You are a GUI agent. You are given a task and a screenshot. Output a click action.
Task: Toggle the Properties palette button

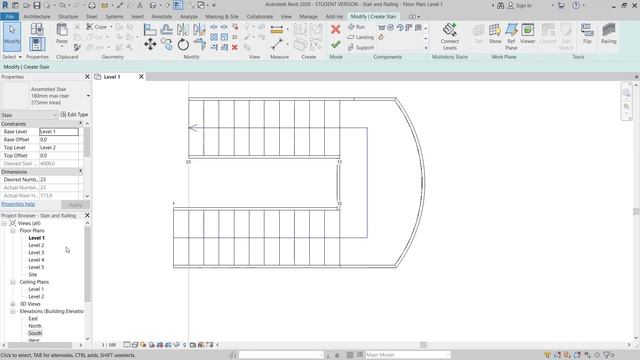point(37,44)
